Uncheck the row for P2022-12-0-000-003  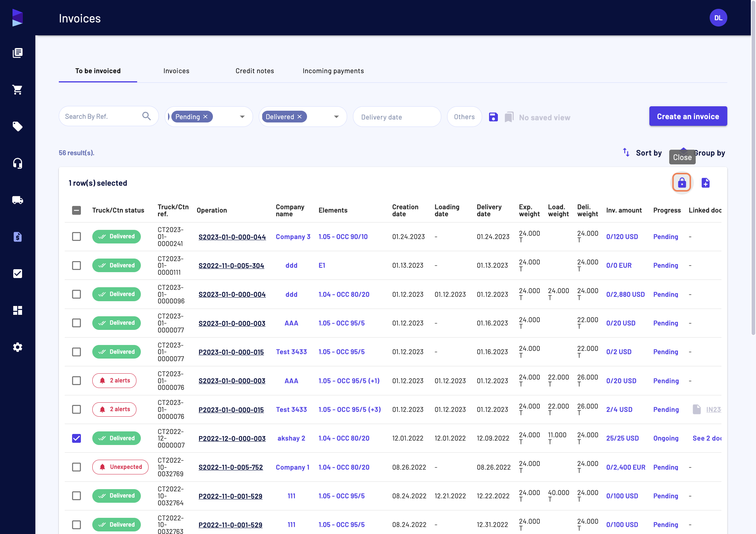pyautogui.click(x=76, y=438)
